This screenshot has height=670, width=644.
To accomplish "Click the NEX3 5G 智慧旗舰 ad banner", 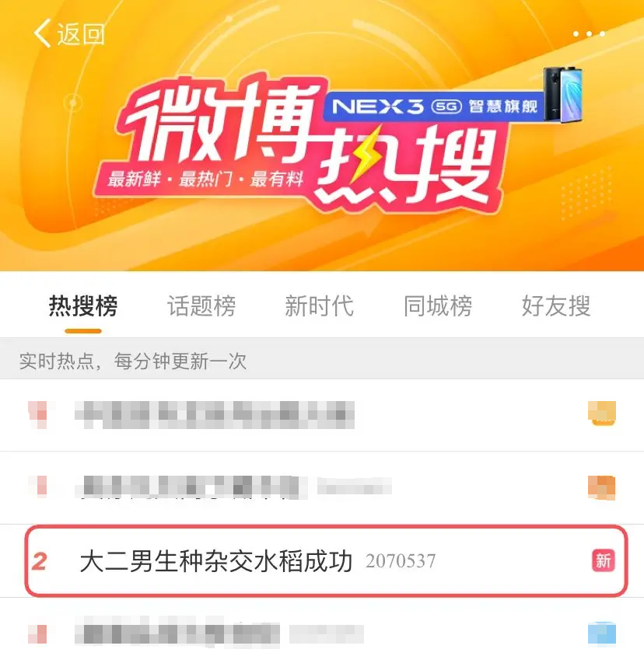I will (434, 106).
